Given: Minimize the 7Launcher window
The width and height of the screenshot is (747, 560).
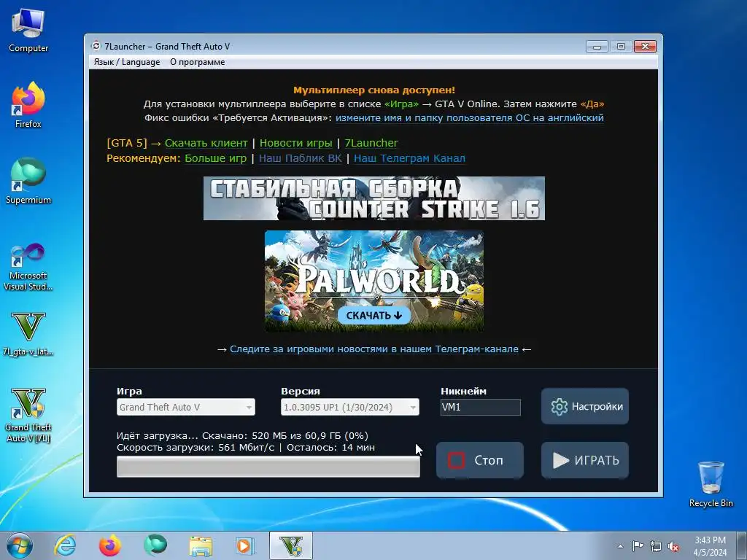Looking at the screenshot, I should click(597, 46).
